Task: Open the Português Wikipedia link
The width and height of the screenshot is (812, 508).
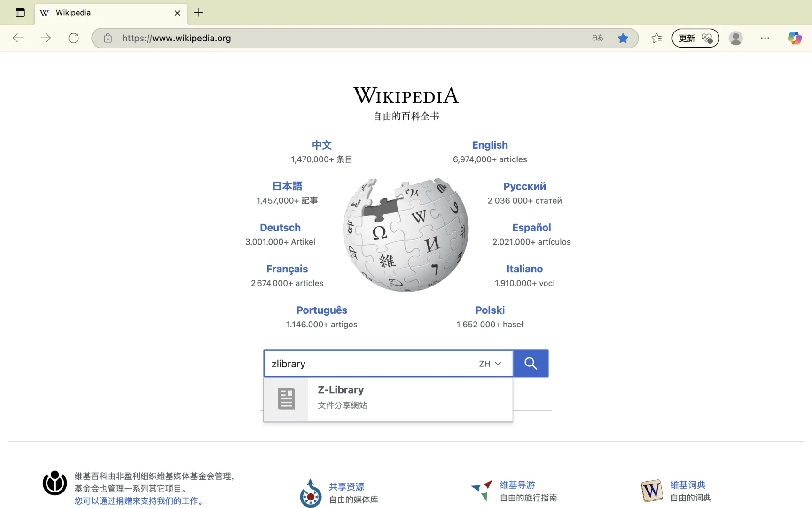Action: (322, 310)
